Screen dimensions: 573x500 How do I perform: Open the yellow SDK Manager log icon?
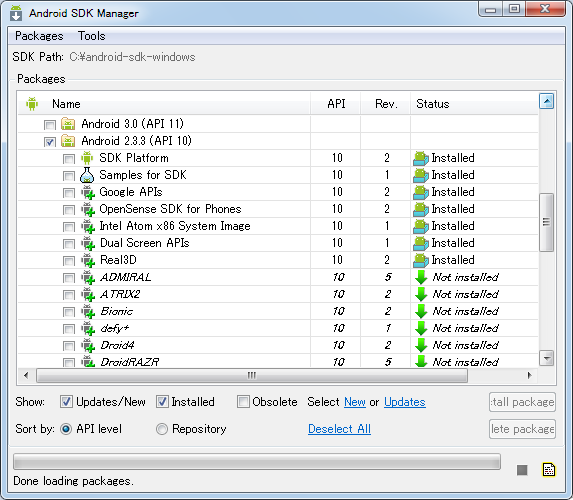pyautogui.click(x=549, y=470)
